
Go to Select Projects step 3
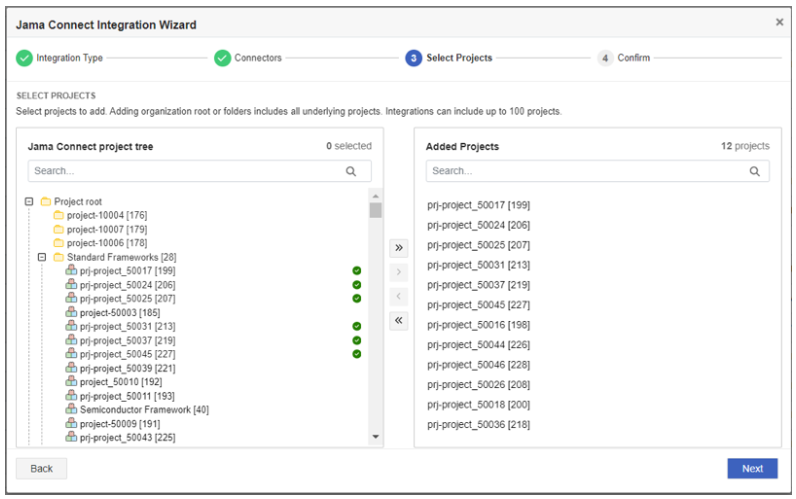[x=449, y=58]
